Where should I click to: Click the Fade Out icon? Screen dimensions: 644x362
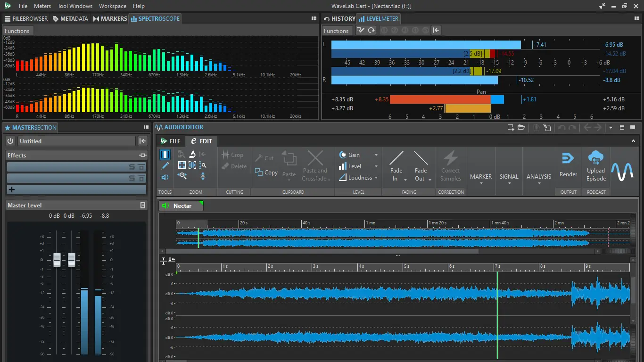tap(421, 158)
